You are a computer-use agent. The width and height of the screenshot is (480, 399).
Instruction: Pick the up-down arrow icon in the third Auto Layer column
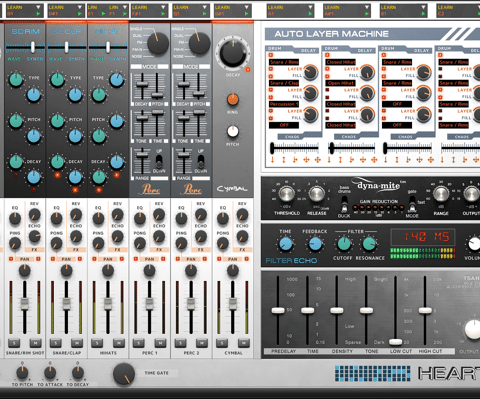(397, 160)
